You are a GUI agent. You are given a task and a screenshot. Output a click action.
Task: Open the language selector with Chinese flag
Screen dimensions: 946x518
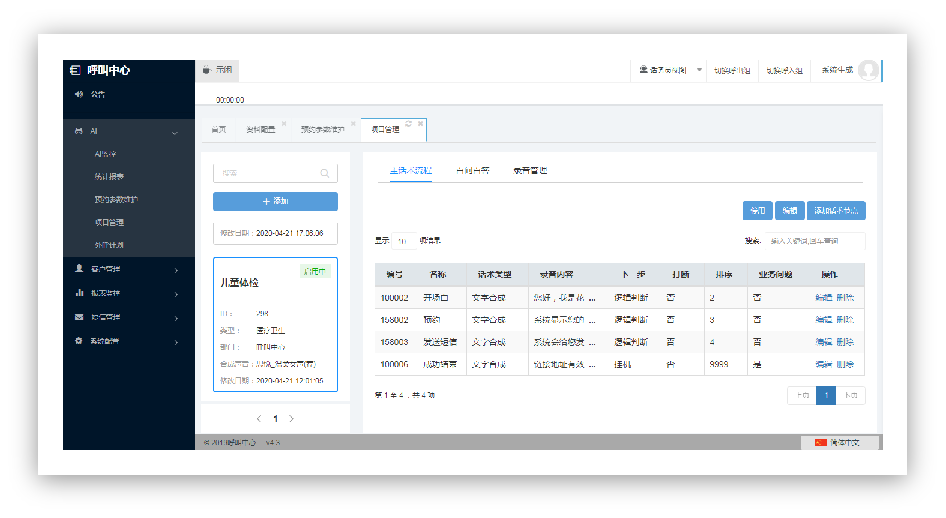[x=840, y=442]
